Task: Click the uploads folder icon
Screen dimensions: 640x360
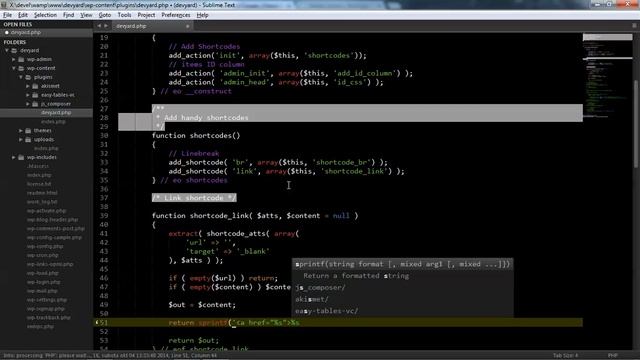Action: pyautogui.click(x=28, y=140)
